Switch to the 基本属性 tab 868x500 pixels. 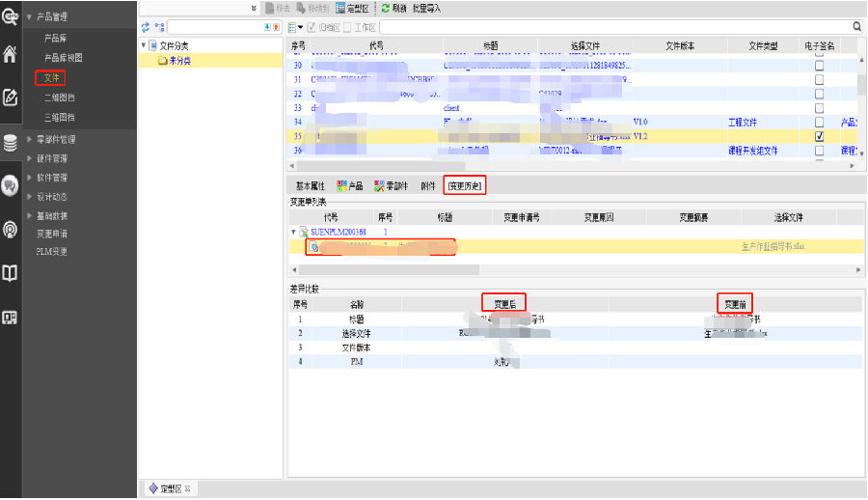pyautogui.click(x=311, y=185)
